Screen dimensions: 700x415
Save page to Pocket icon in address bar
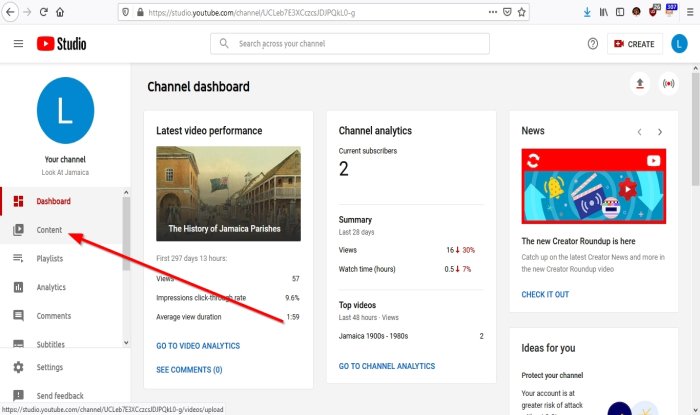pyautogui.click(x=507, y=12)
